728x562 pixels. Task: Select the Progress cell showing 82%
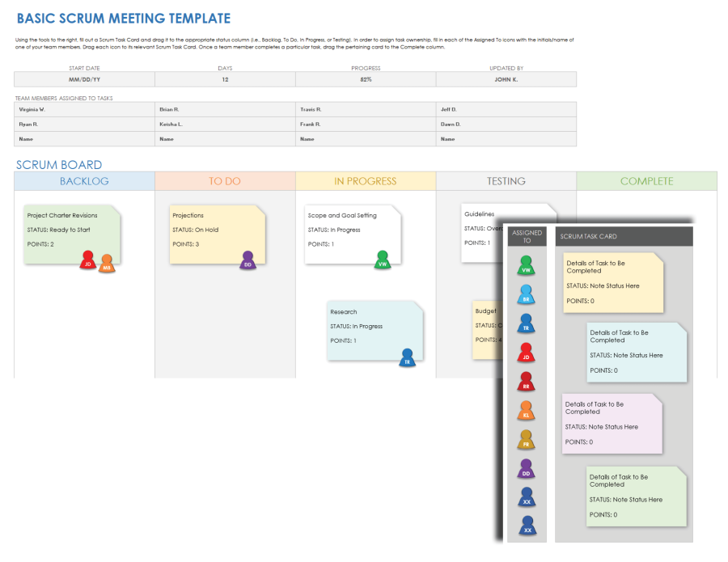coord(366,79)
